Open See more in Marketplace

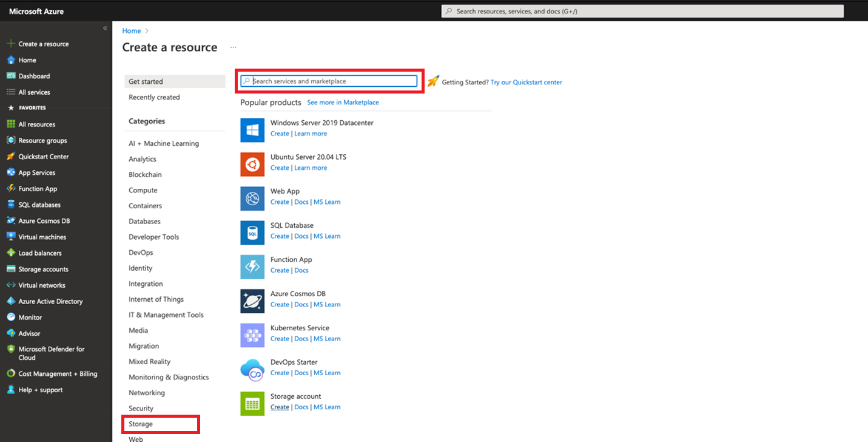(x=343, y=102)
